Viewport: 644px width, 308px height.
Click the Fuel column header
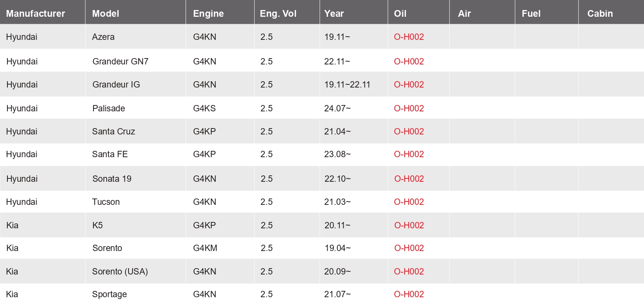(x=531, y=13)
